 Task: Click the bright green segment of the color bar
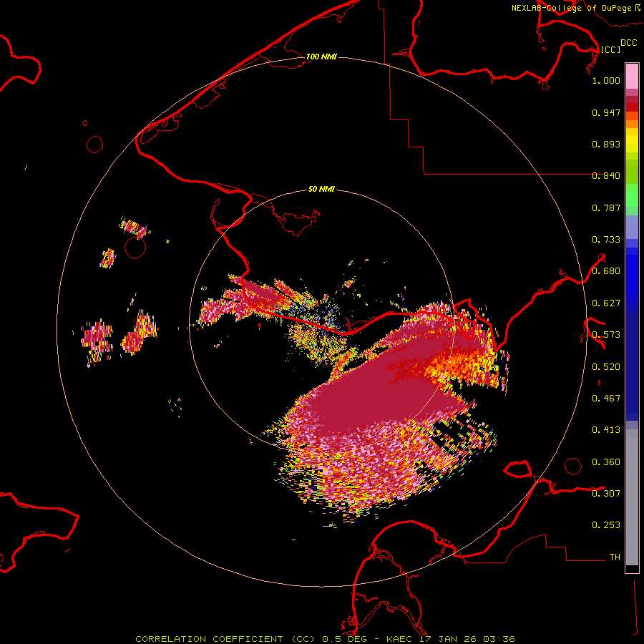pyautogui.click(x=632, y=195)
